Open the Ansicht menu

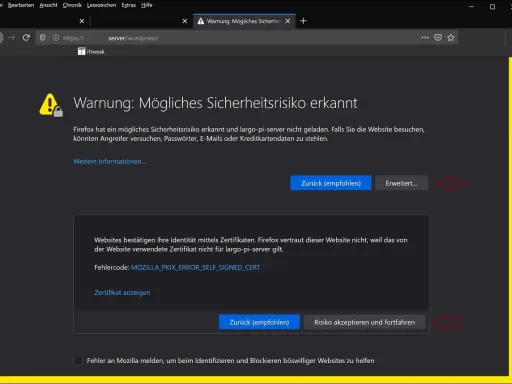click(48, 5)
